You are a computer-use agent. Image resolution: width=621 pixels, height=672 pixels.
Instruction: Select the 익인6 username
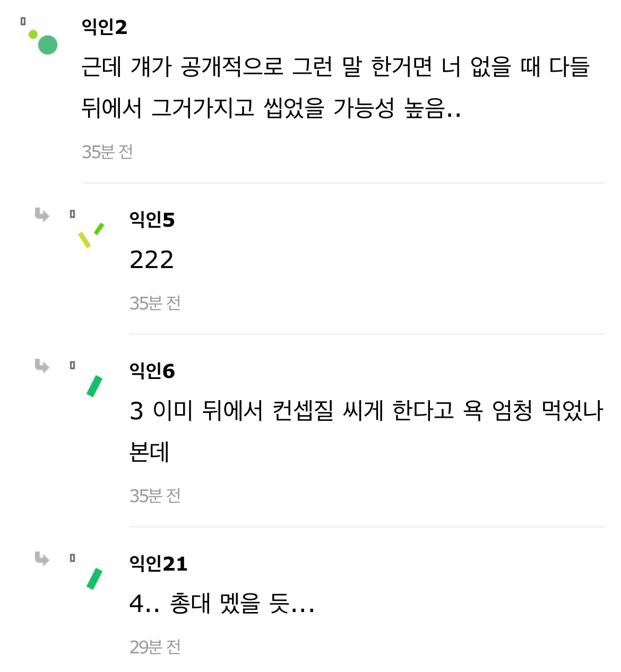pos(152,371)
